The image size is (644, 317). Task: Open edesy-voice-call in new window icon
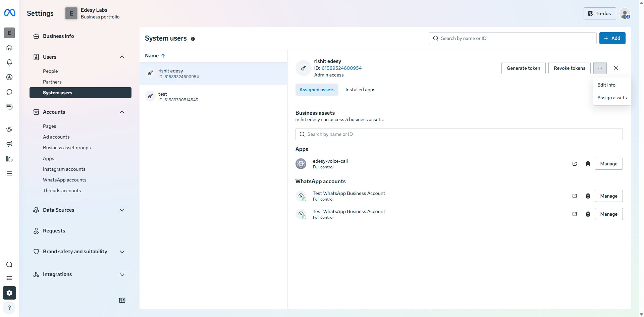pyautogui.click(x=575, y=164)
